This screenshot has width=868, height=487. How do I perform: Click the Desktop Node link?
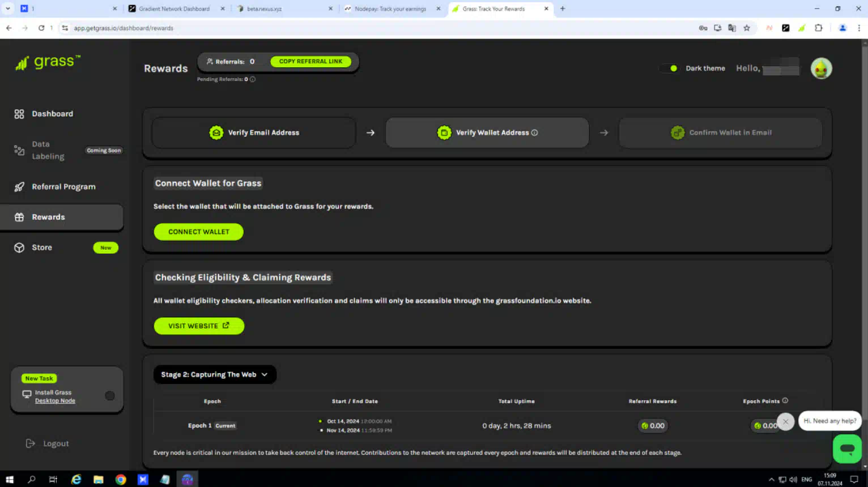(x=55, y=401)
